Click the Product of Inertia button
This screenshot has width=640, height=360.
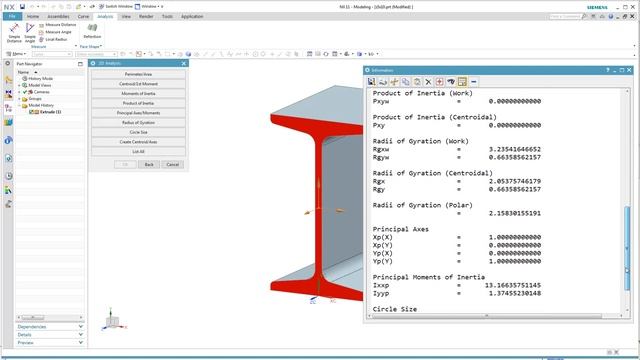pyautogui.click(x=138, y=103)
